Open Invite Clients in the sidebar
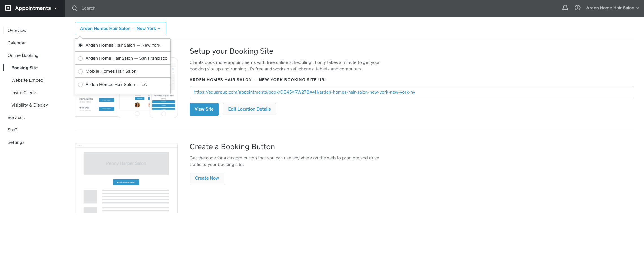 [x=24, y=93]
